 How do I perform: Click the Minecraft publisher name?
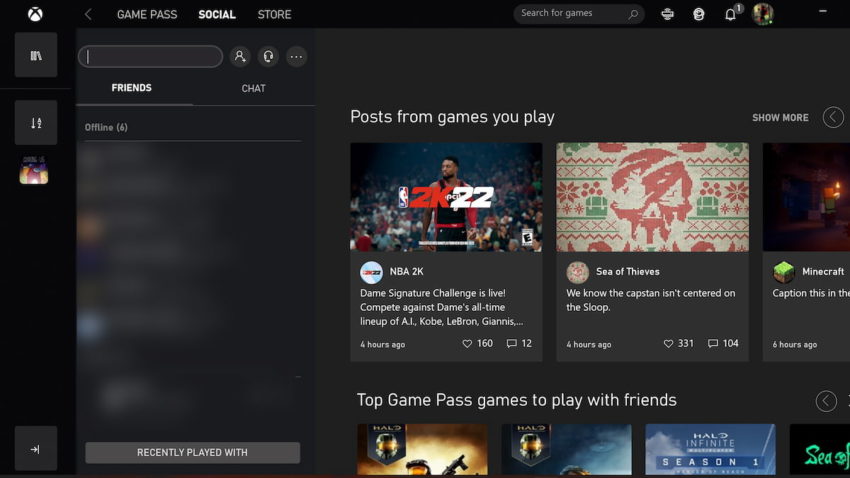coord(823,272)
